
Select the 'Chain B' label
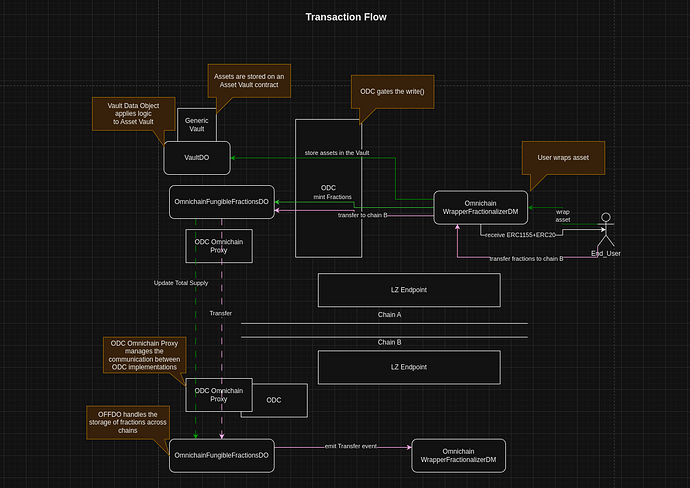point(389,342)
